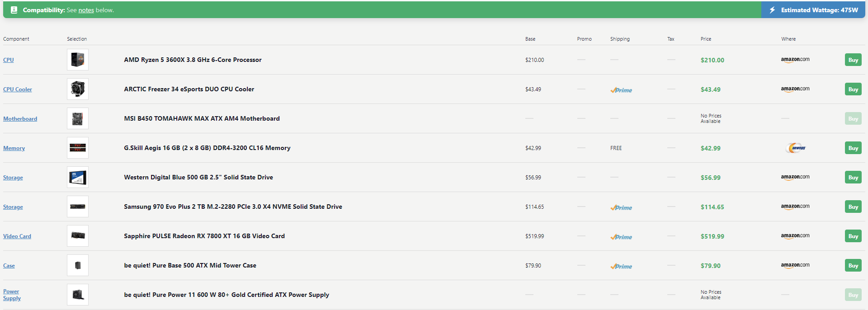Click the Amazon logo in the CPU row

[795, 60]
